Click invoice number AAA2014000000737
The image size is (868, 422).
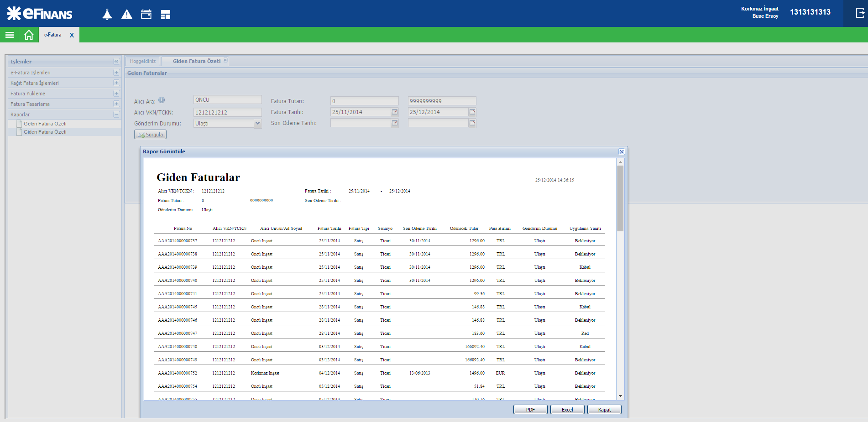tap(178, 241)
